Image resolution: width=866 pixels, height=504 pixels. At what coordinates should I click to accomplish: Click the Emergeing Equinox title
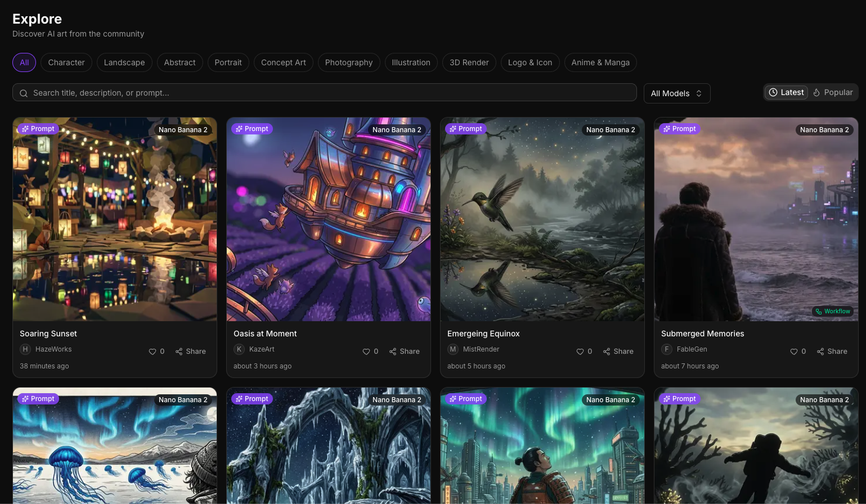[483, 334]
